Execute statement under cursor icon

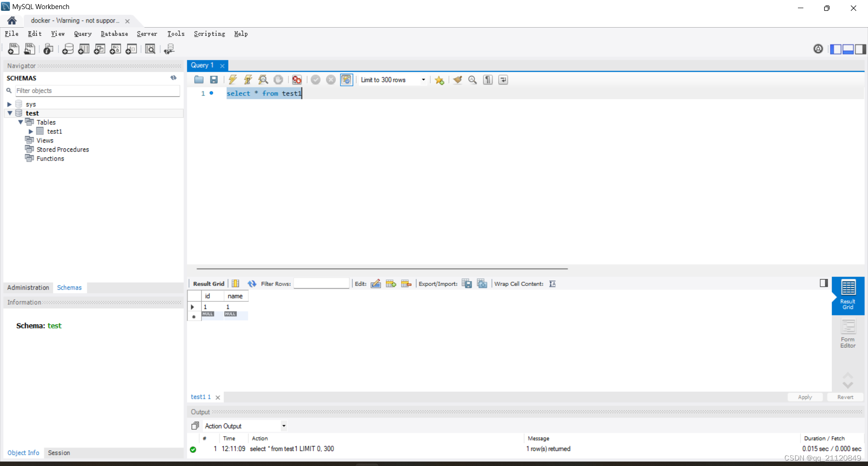pyautogui.click(x=248, y=80)
